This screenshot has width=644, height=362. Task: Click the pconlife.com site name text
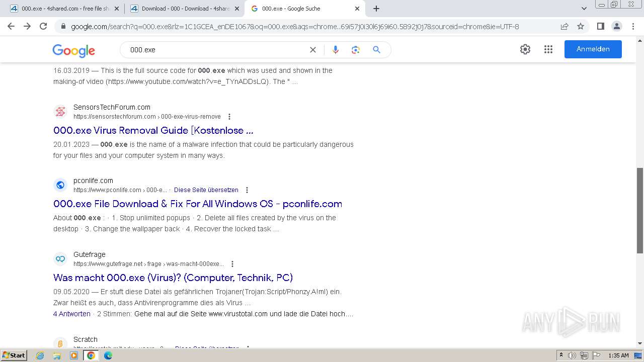coord(93,180)
